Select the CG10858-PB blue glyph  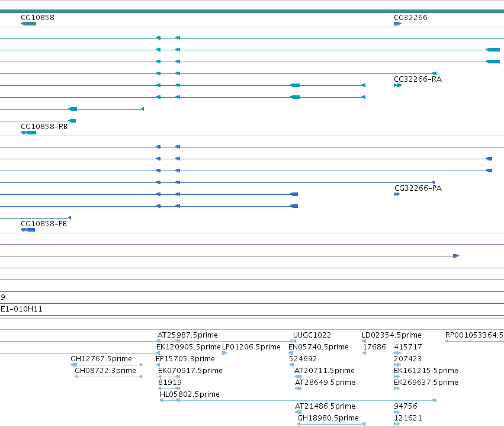tap(28, 230)
